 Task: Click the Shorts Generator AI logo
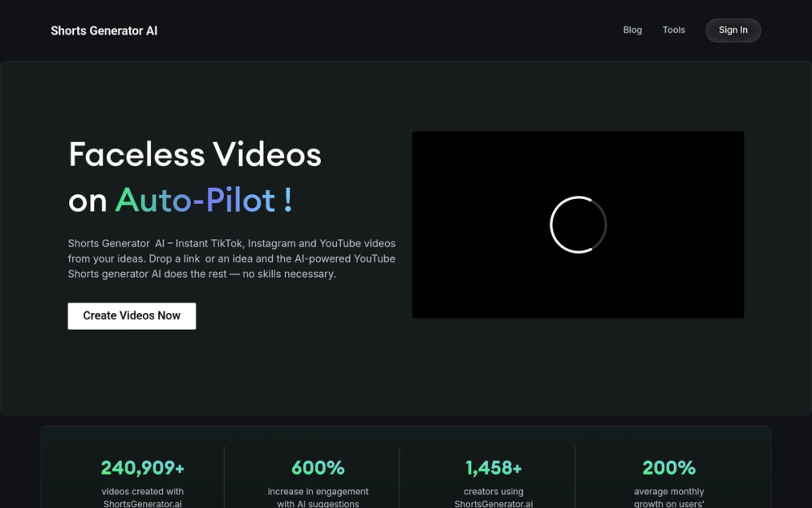104,31
